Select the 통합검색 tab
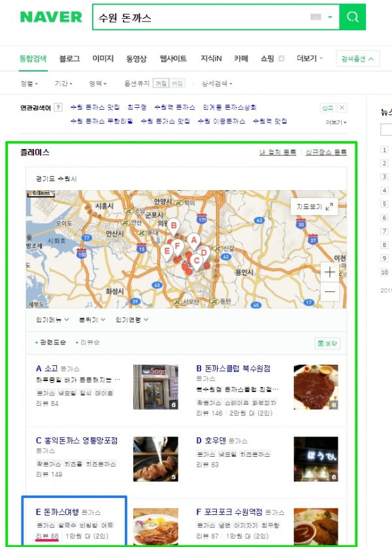392x547 pixels. (x=33, y=59)
